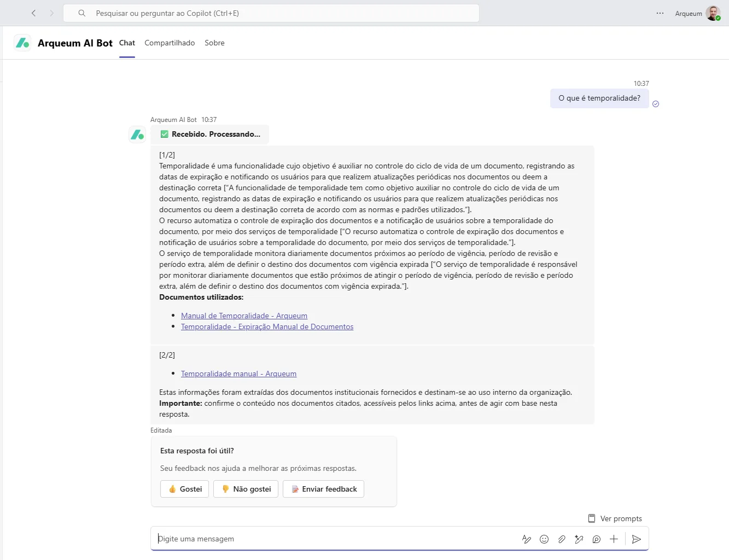
Task: Click the Gostei button
Action: tap(185, 489)
